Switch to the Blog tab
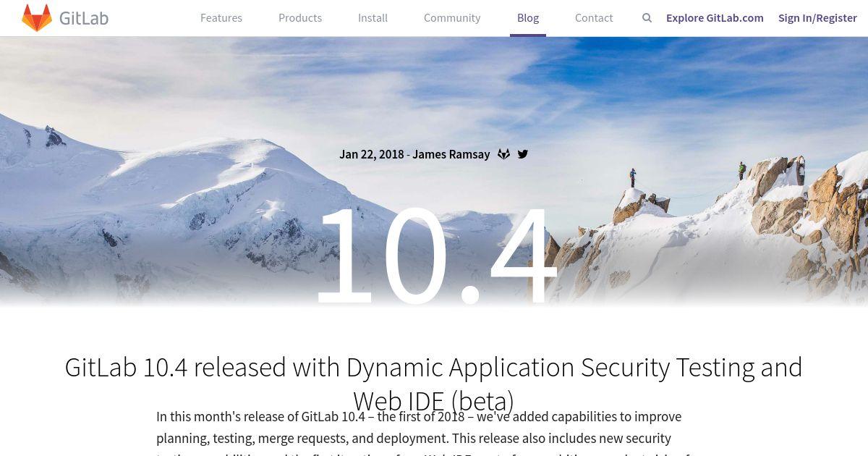This screenshot has width=868, height=456. point(528,18)
